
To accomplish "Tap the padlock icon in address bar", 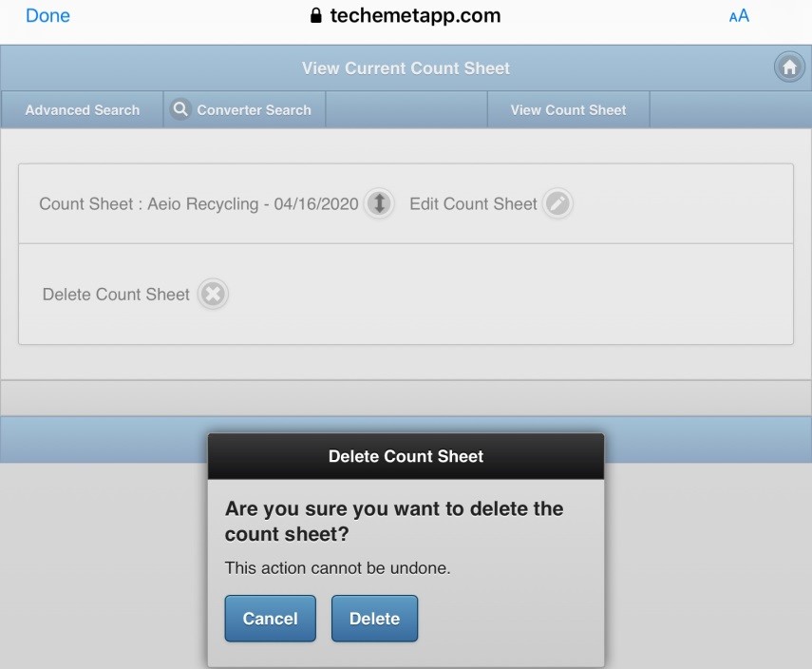I will [316, 16].
